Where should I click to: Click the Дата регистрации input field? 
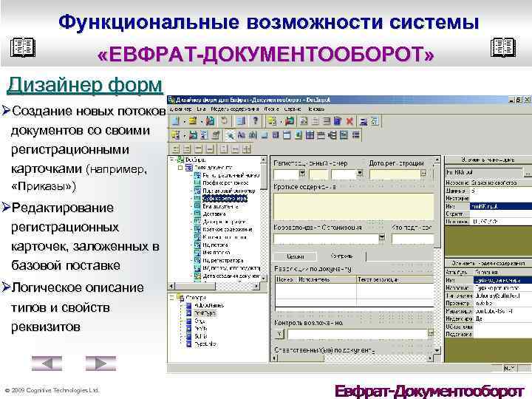(x=395, y=174)
